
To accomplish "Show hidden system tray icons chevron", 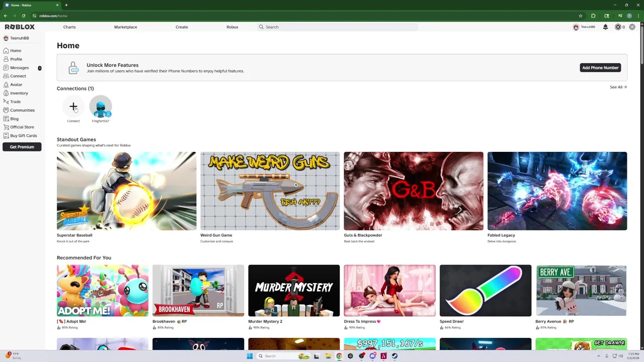I will tap(599, 356).
